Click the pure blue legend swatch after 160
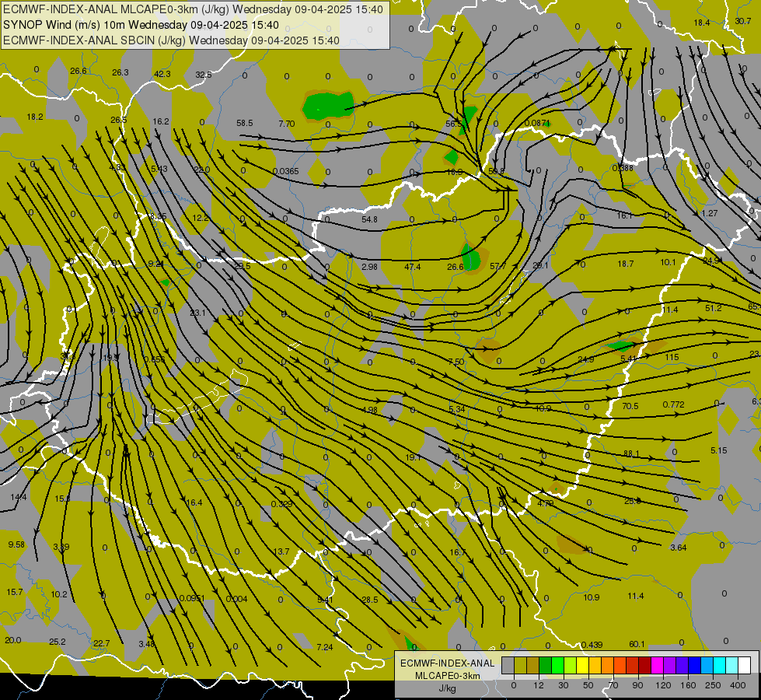The width and height of the screenshot is (761, 700). [694, 665]
